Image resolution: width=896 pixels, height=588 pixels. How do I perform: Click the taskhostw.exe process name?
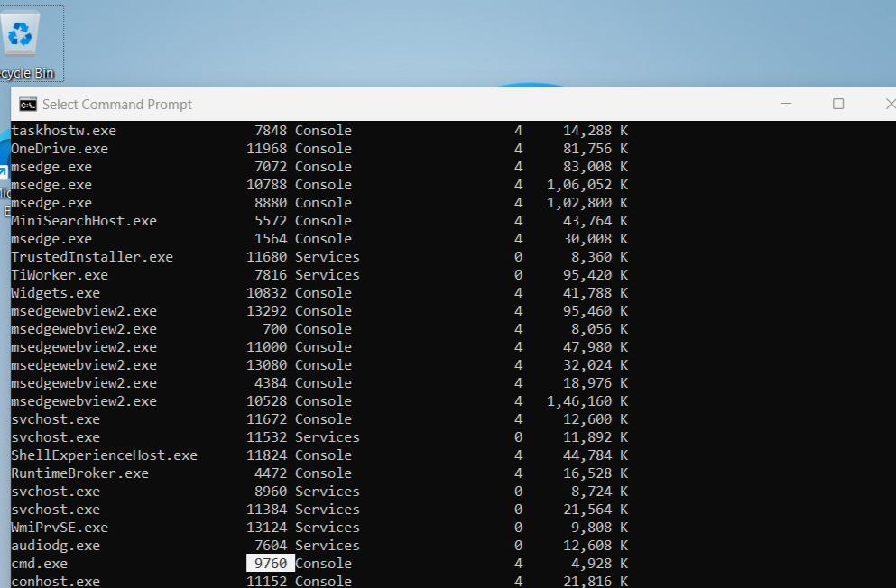point(63,131)
